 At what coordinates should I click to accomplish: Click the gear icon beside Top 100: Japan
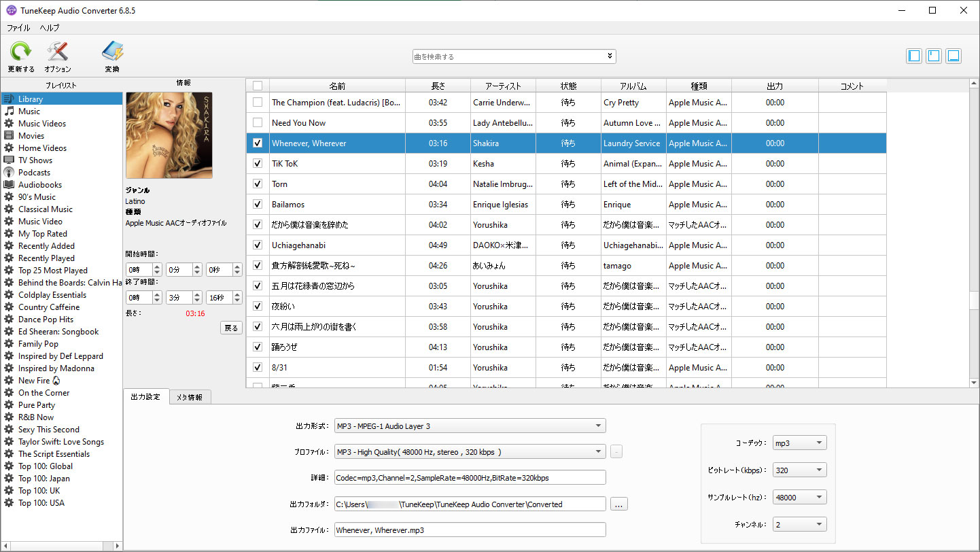[9, 479]
